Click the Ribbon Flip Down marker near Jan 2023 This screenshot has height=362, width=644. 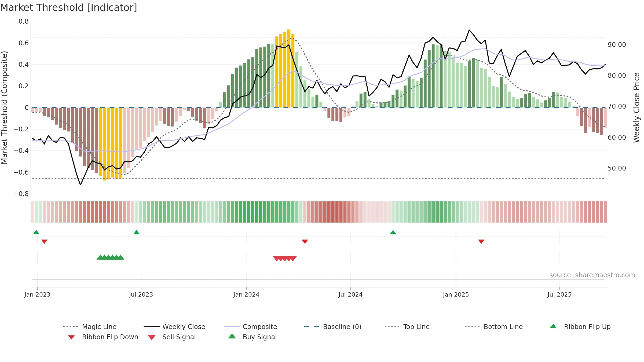tap(44, 242)
